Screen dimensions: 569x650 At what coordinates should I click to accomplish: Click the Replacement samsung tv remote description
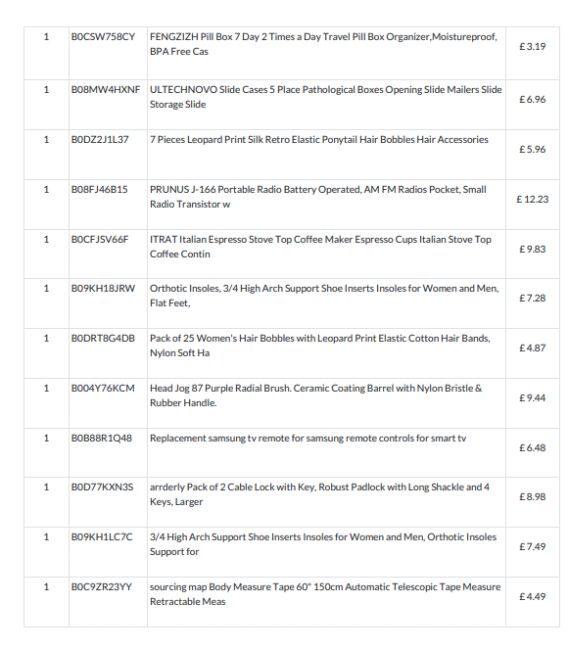(x=308, y=439)
